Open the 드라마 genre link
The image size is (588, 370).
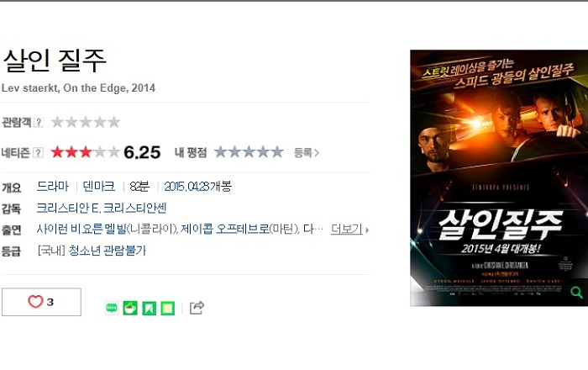(52, 187)
